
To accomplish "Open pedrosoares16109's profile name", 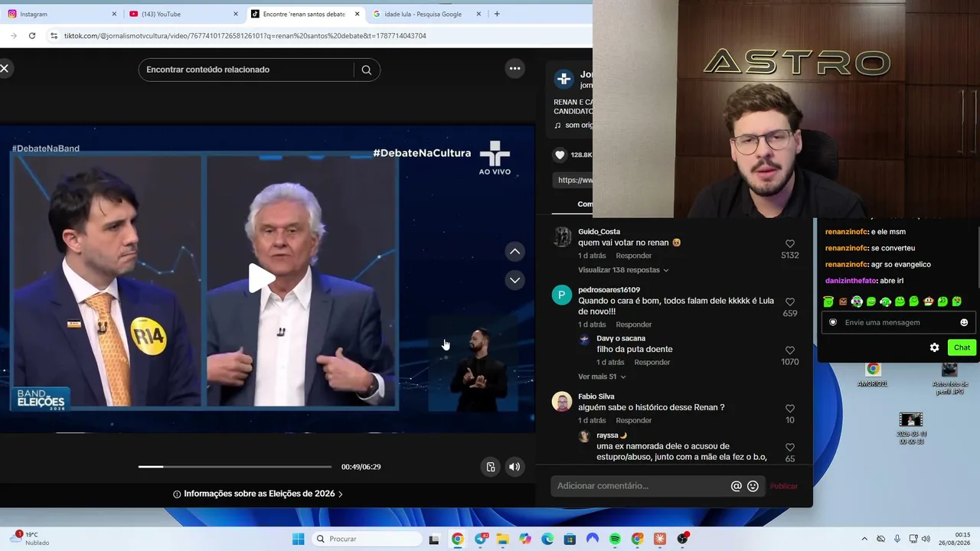I will pos(609,290).
